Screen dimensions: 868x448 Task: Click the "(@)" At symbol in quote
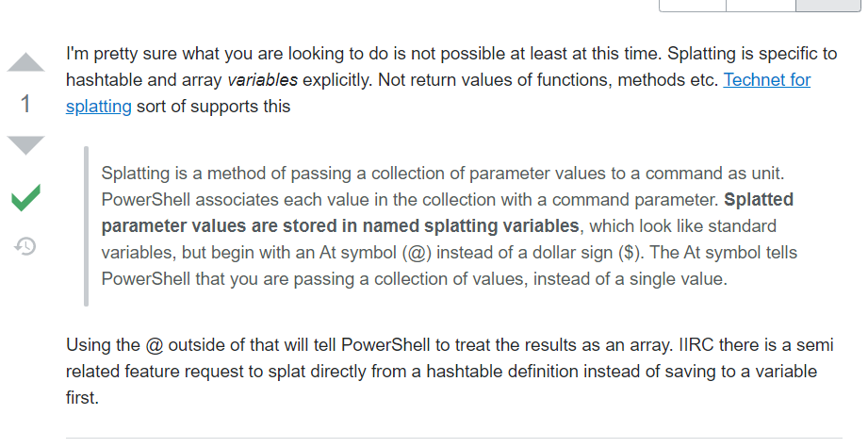(x=418, y=253)
